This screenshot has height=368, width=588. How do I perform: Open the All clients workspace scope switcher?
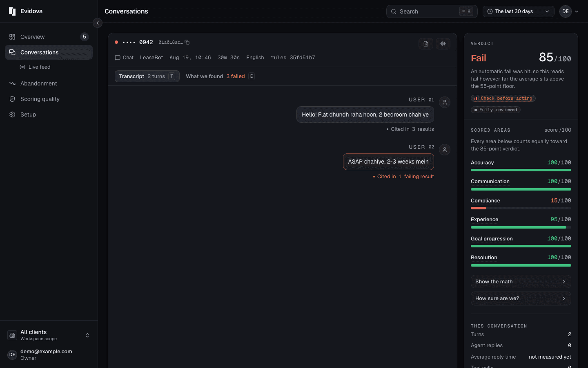[x=49, y=335]
